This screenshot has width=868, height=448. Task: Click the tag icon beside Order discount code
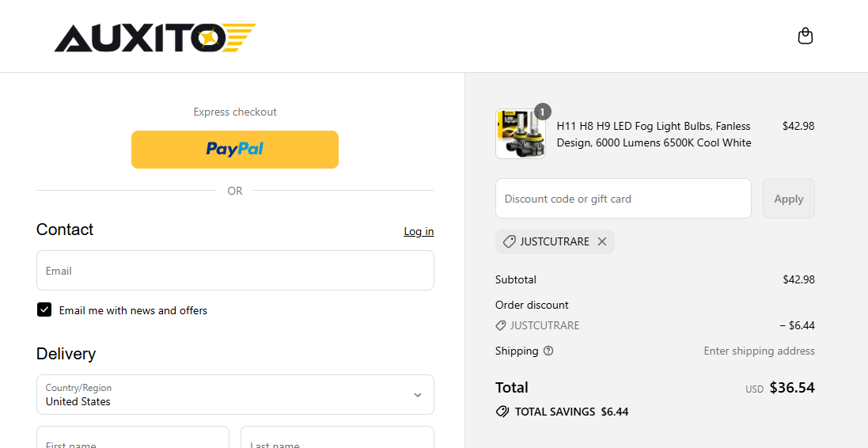(500, 325)
